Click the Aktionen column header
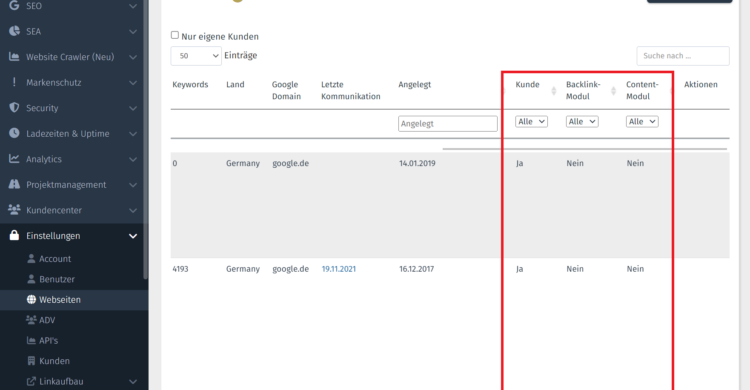750x390 pixels. click(701, 84)
